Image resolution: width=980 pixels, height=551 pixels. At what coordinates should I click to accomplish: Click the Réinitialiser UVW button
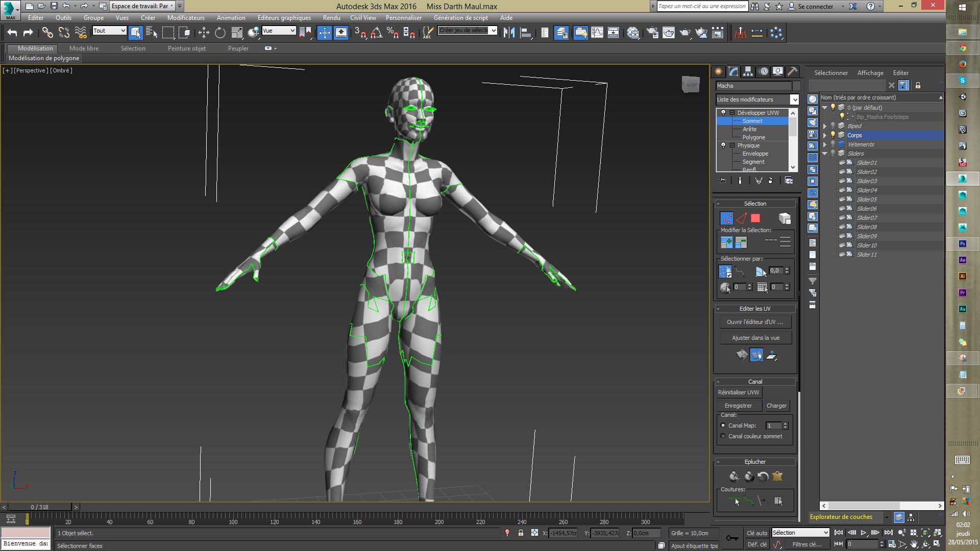coord(739,392)
